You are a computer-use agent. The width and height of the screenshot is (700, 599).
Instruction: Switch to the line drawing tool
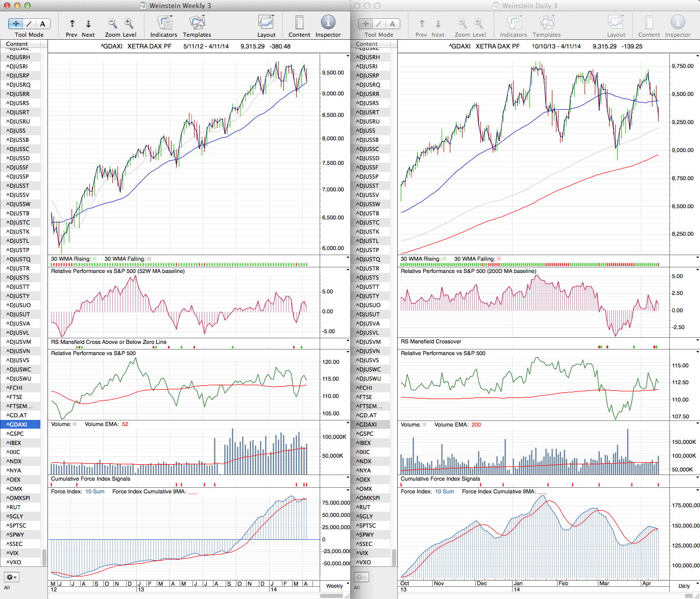click(29, 23)
